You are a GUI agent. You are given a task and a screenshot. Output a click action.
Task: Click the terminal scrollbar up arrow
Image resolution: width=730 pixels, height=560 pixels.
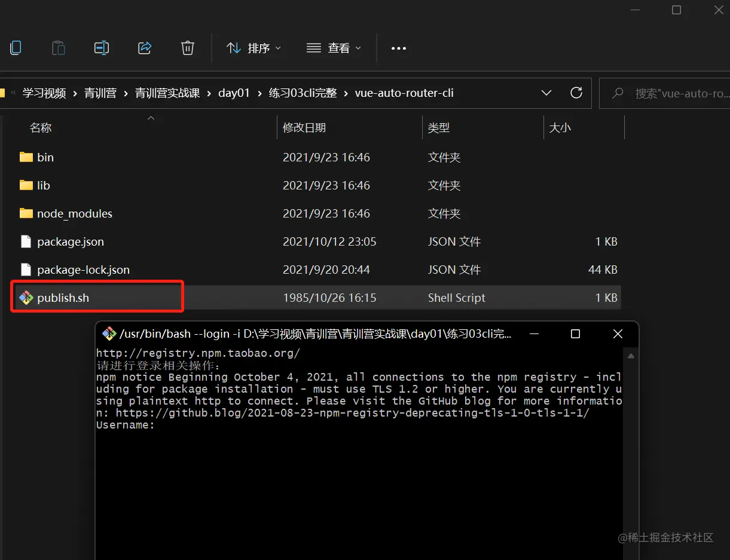[x=631, y=356]
